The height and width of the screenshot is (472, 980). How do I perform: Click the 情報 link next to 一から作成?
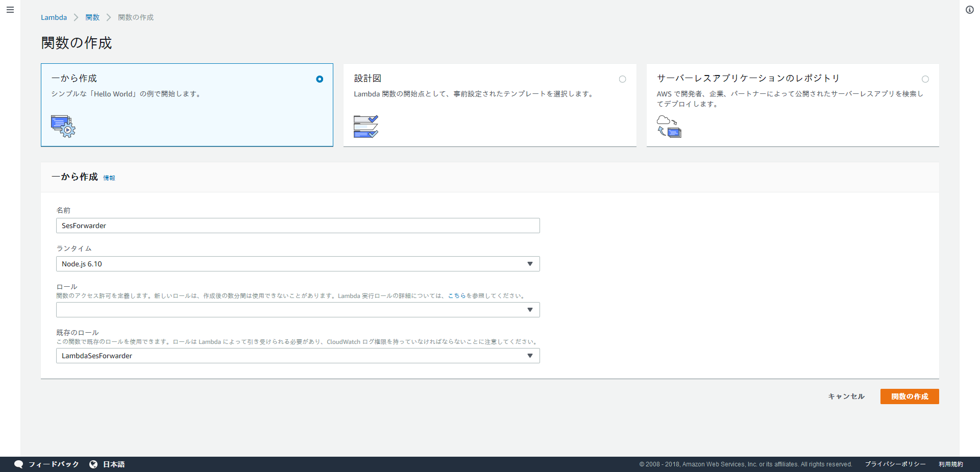tap(109, 178)
